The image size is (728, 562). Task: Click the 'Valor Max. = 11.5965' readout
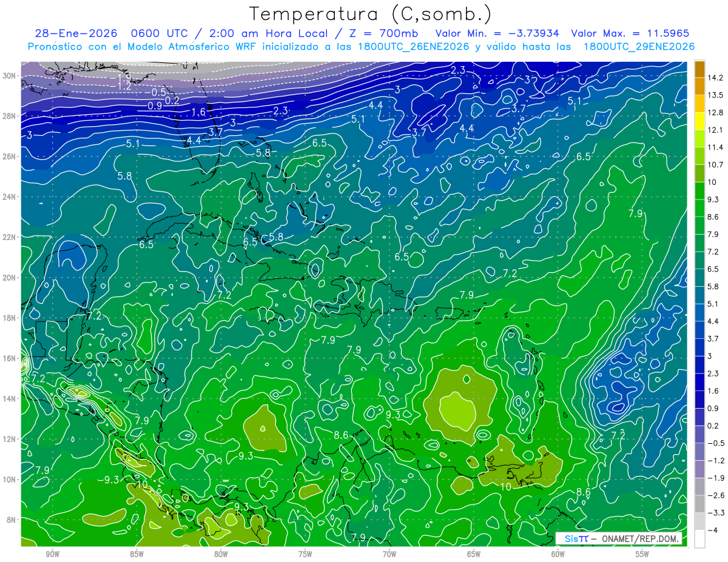click(x=630, y=33)
